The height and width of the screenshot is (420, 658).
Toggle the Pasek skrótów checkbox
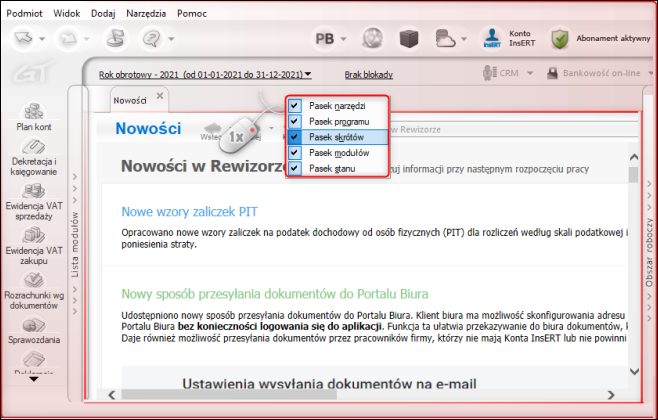point(295,137)
